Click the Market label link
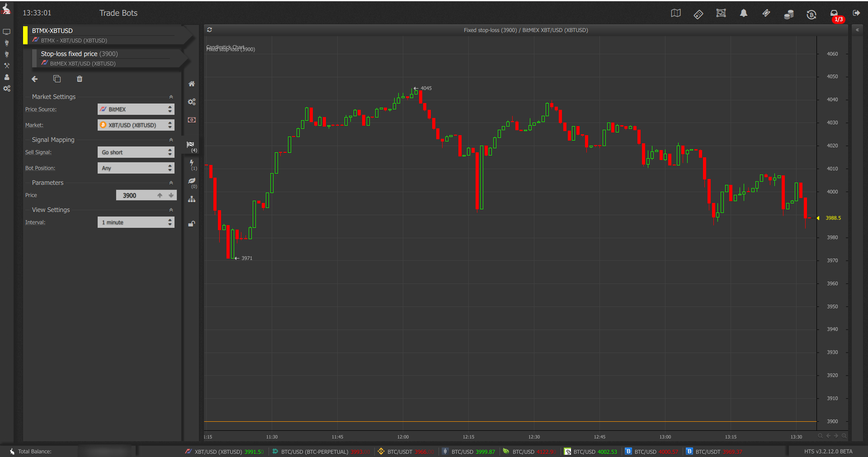 click(x=34, y=125)
